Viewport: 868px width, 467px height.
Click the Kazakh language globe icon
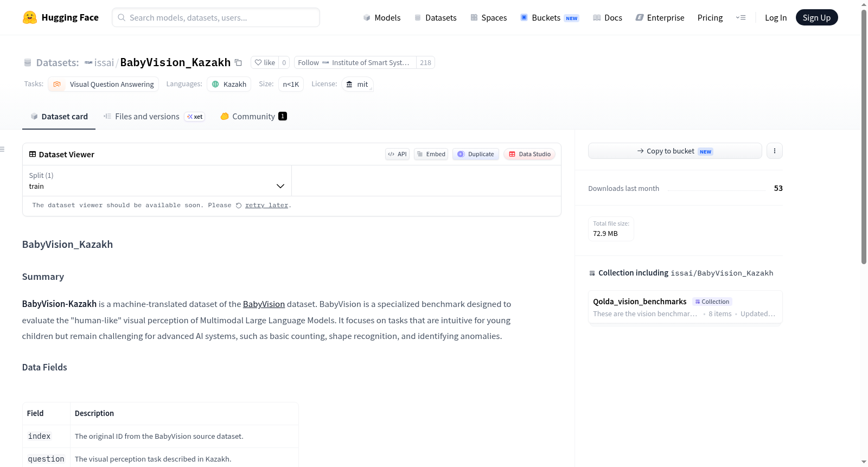(215, 84)
